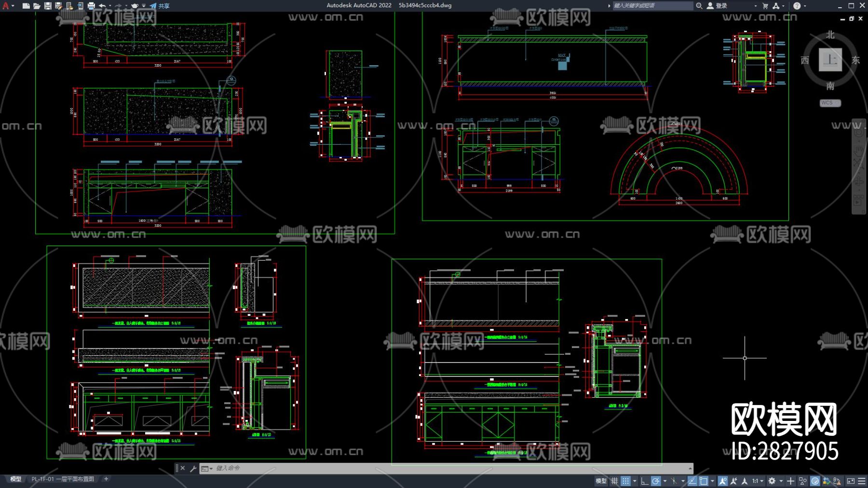Click the Open file folder icon
This screenshot has height=488, width=868.
click(x=37, y=6)
